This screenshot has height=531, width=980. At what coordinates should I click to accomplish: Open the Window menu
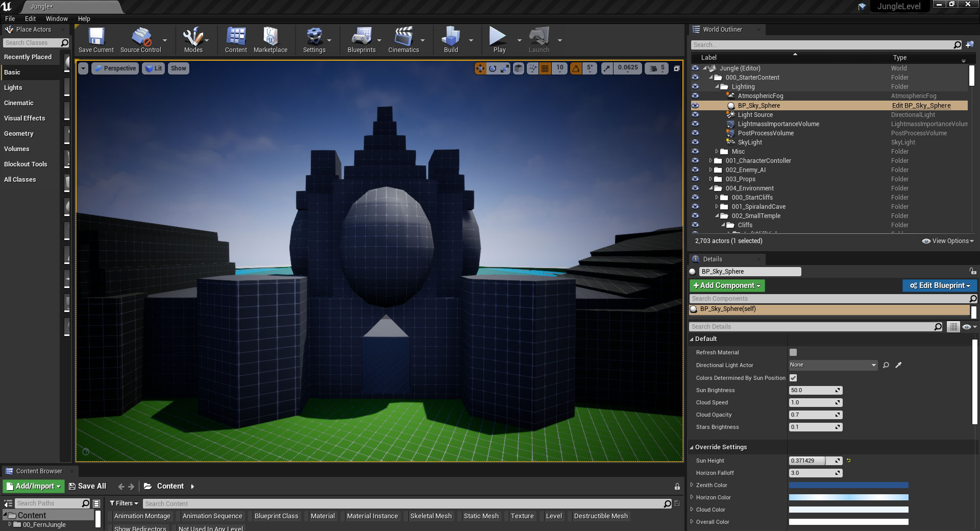(56, 18)
